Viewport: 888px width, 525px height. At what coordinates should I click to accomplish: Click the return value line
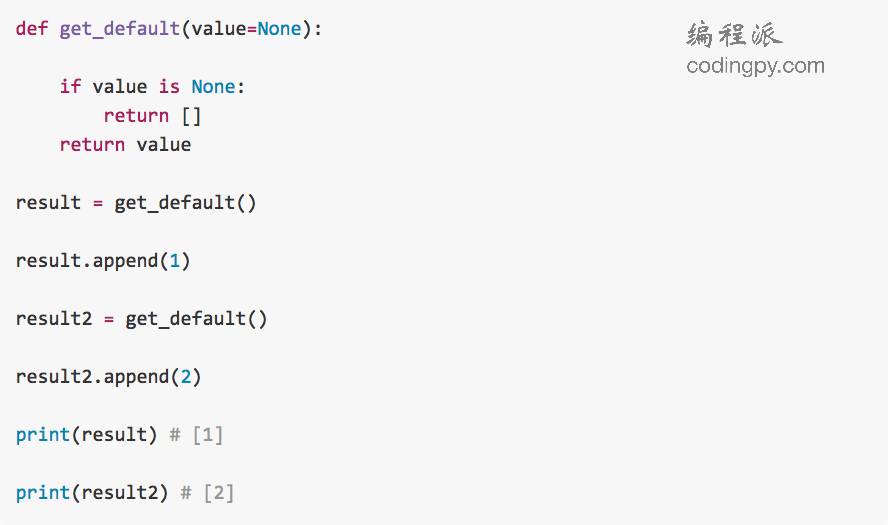(125, 145)
